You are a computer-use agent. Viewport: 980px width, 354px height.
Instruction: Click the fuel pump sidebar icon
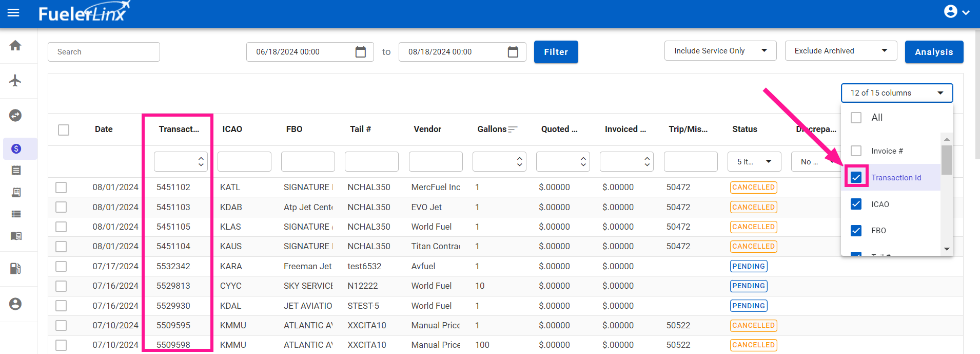15,269
